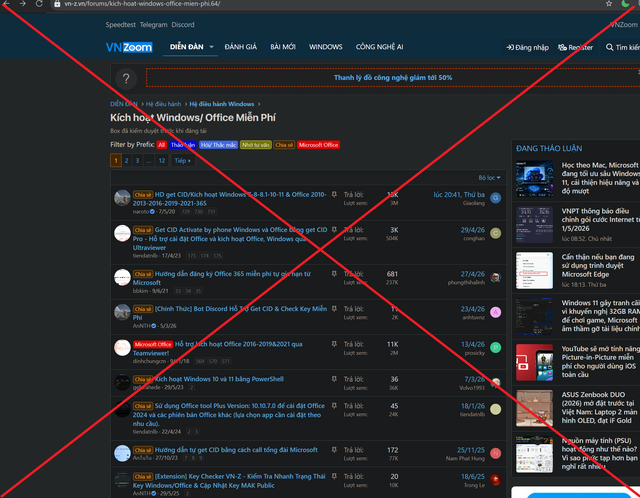Select the Nhờ tư vấn prefix filter

point(256,145)
